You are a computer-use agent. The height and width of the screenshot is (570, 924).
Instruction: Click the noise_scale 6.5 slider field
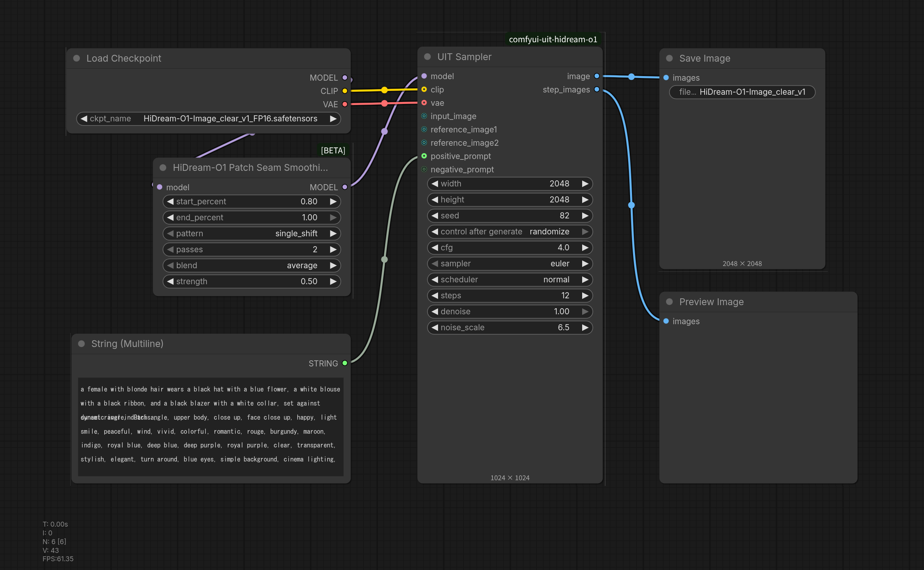[510, 328]
